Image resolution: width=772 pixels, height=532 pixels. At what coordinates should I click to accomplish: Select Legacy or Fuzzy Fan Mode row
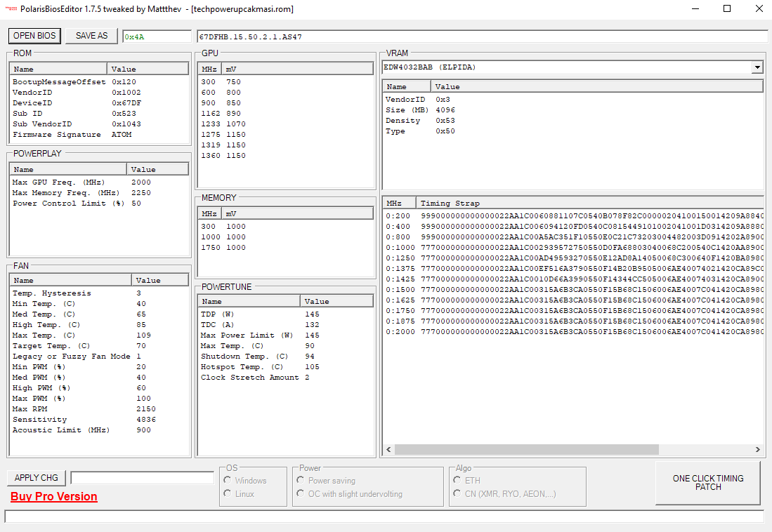click(99, 357)
